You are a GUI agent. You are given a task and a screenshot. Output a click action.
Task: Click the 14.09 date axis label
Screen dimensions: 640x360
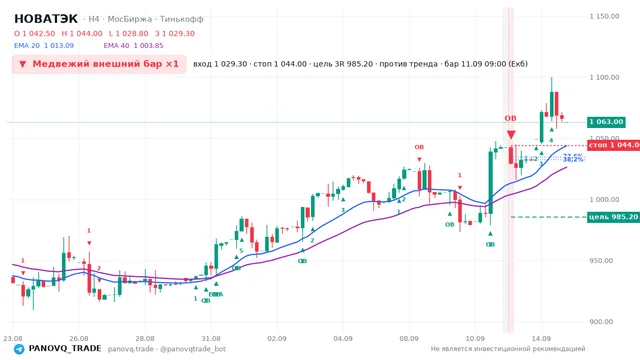(541, 338)
